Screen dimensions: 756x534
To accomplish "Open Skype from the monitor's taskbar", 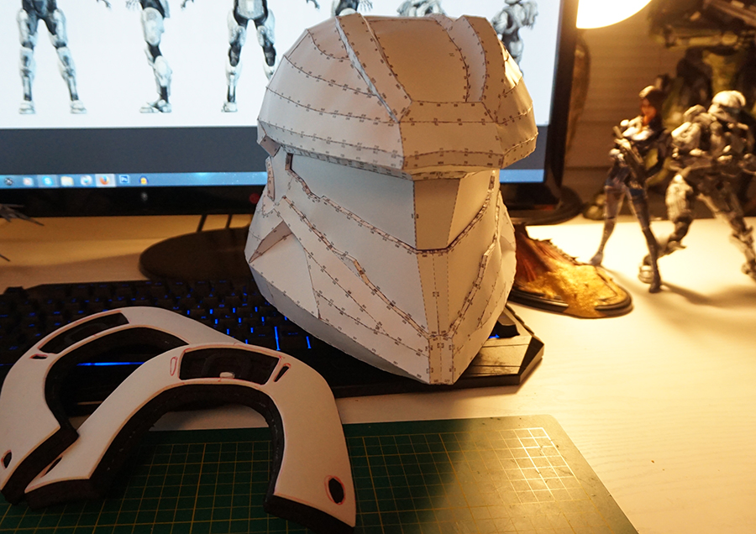I will (x=47, y=181).
